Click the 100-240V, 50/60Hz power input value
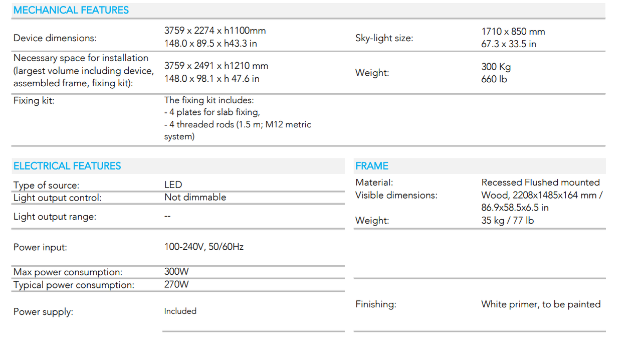This screenshot has width=644, height=351. 204,247
